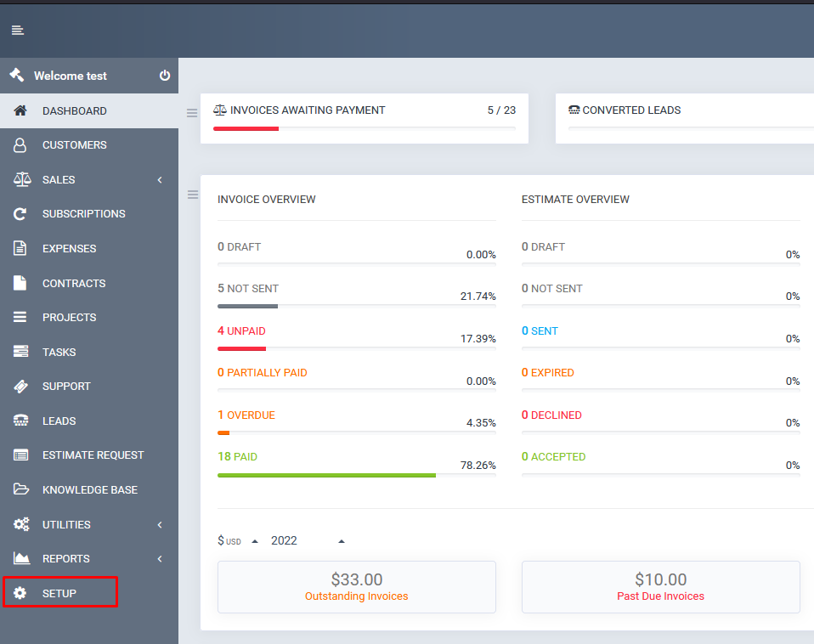Image resolution: width=814 pixels, height=644 pixels.
Task: Click the Knowledge Base folder icon
Action: tap(20, 490)
